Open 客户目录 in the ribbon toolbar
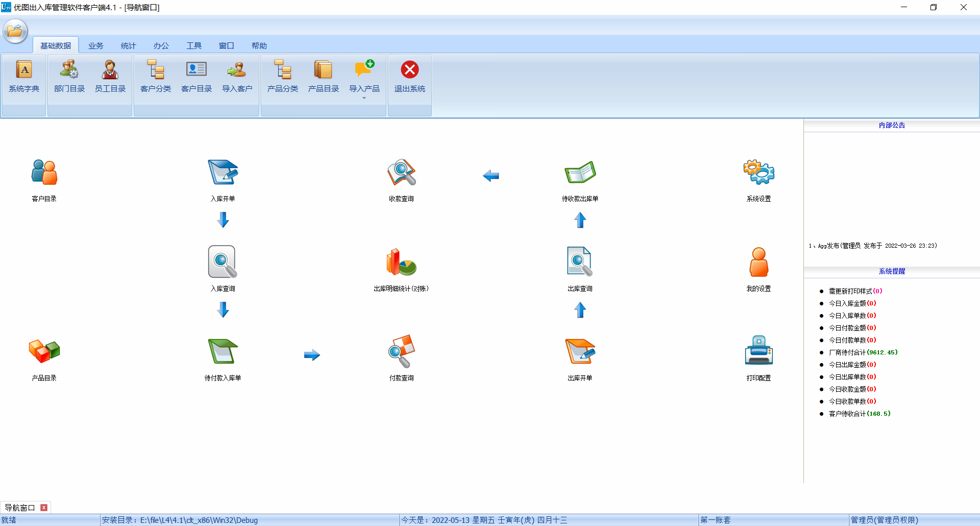 (x=197, y=77)
